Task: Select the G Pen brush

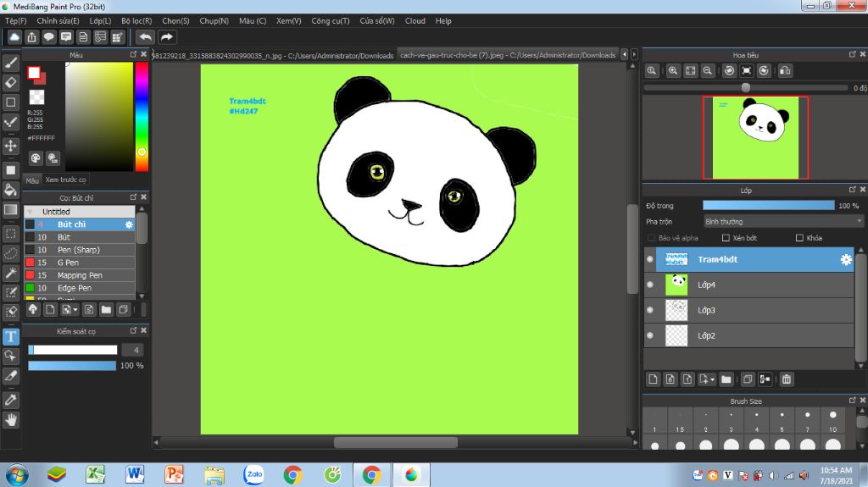Action: (68, 263)
